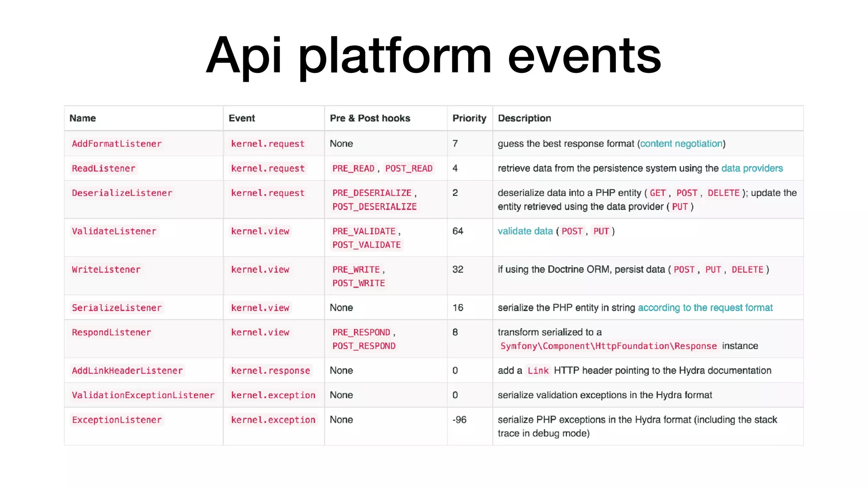
Task: Click the Name column header
Action: pyautogui.click(x=83, y=118)
